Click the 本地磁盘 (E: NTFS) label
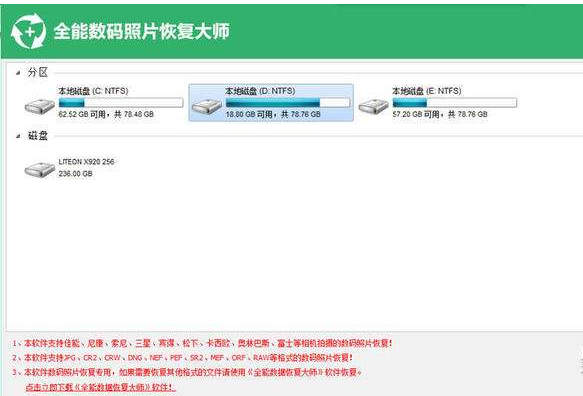Screen dimensions: 583x396 [427, 91]
